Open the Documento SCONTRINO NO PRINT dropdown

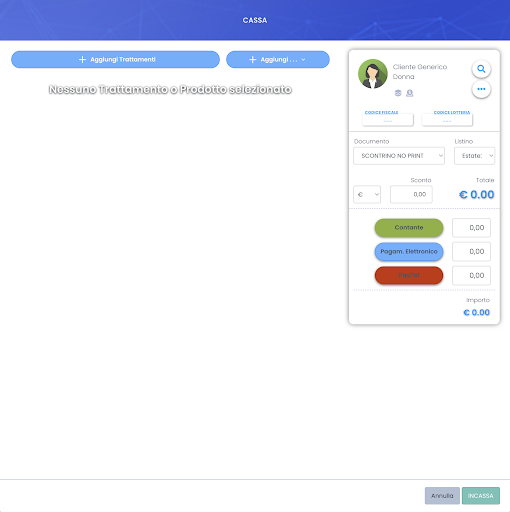[x=399, y=156]
